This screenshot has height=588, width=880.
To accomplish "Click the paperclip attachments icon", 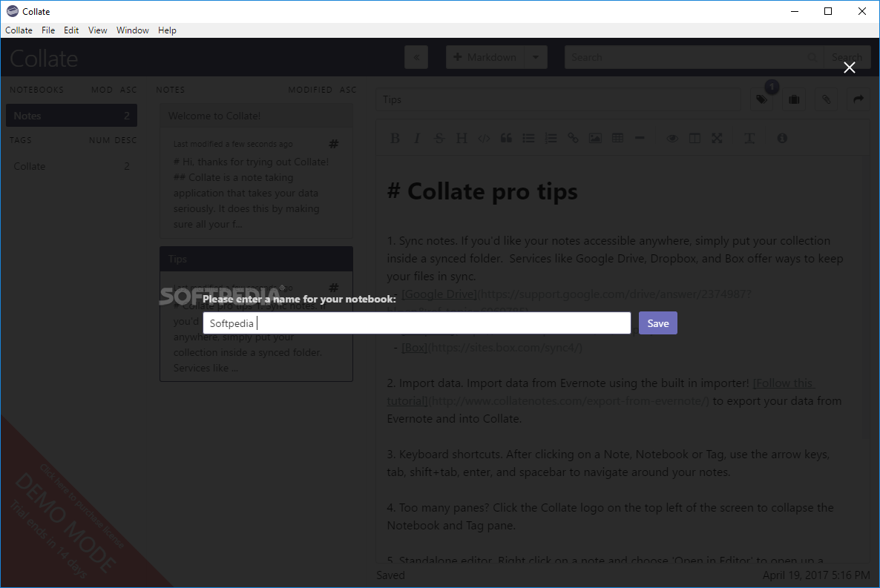I will point(826,99).
